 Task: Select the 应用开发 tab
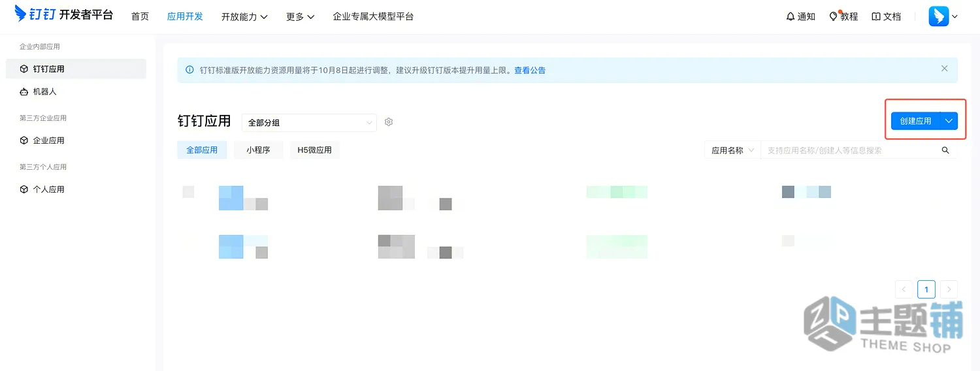point(185,16)
